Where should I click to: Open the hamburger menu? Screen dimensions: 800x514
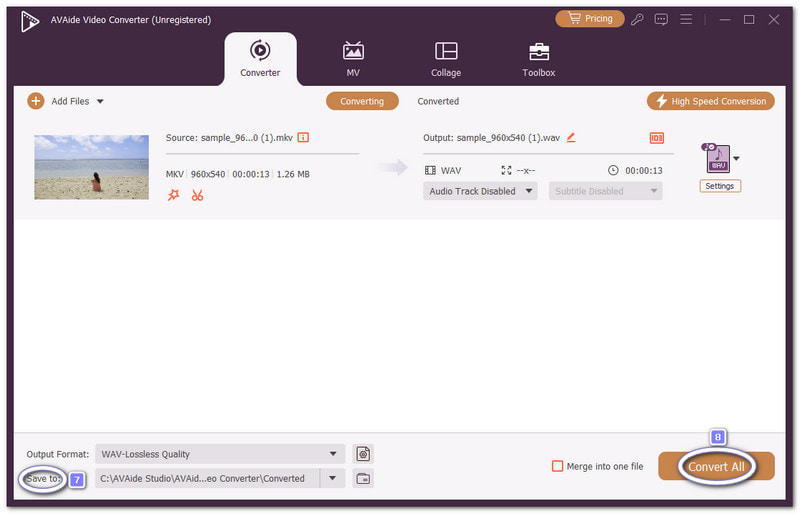click(x=686, y=19)
